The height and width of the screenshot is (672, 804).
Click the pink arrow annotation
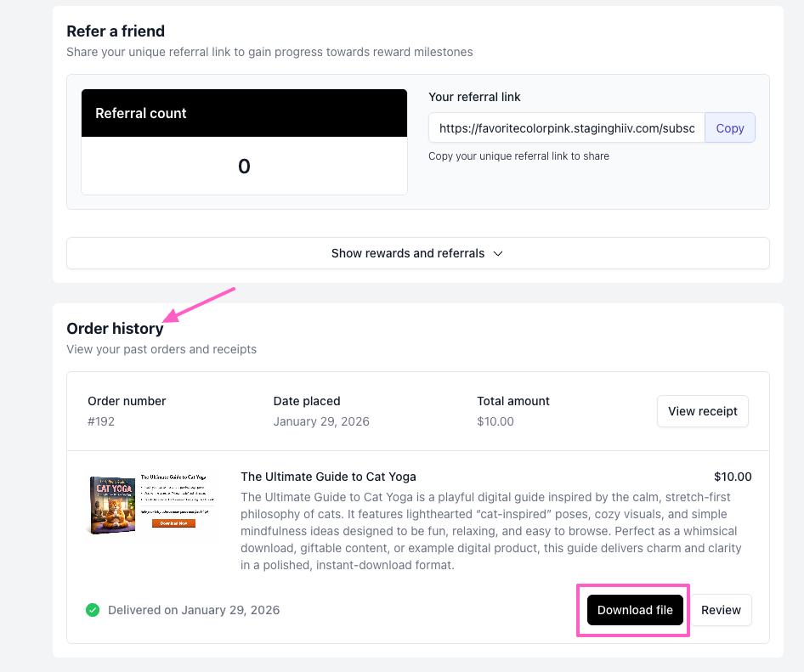tap(200, 304)
